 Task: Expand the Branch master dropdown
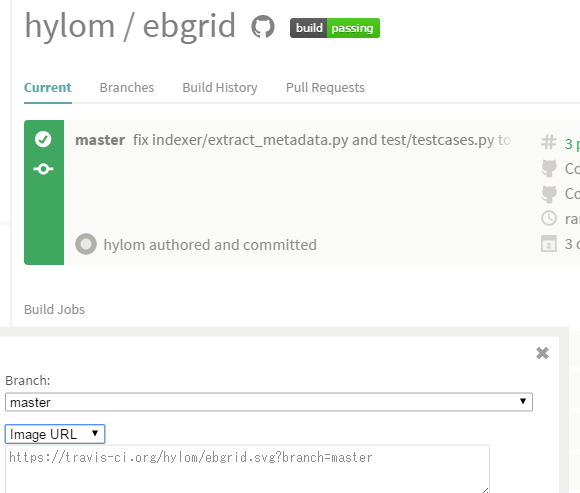pos(269,402)
